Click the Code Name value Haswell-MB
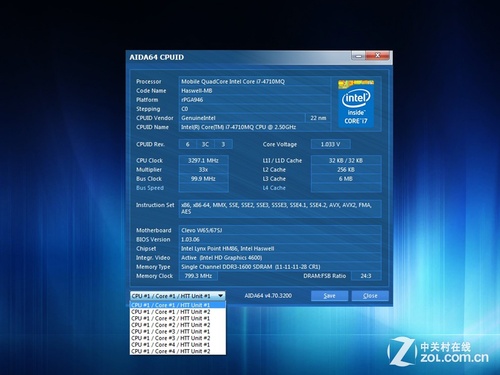500x375 pixels. tap(254, 91)
